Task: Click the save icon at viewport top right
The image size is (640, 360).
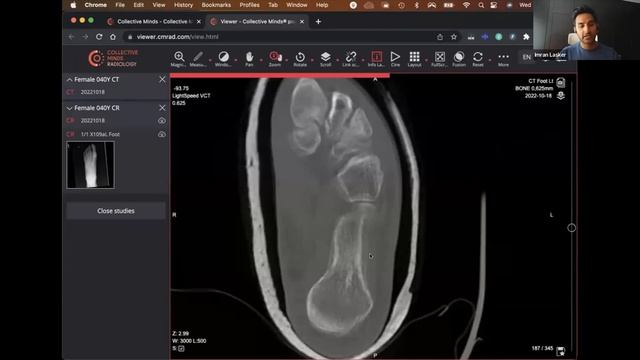Action: 561,82
